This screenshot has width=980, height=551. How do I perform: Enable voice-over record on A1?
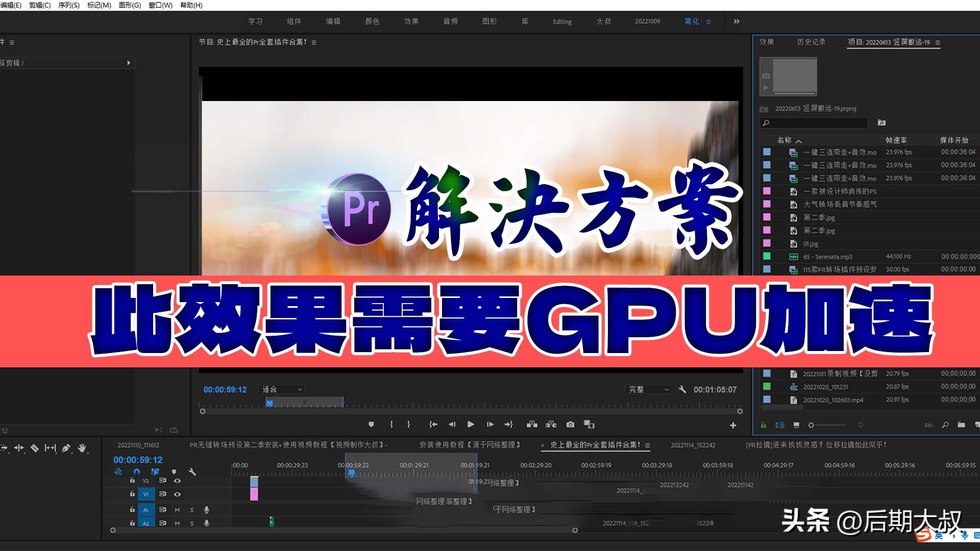(207, 510)
